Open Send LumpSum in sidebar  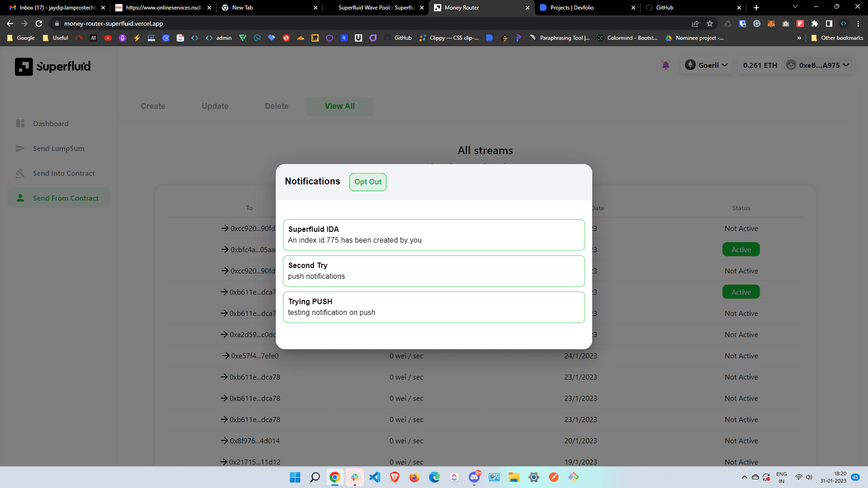pos(58,148)
